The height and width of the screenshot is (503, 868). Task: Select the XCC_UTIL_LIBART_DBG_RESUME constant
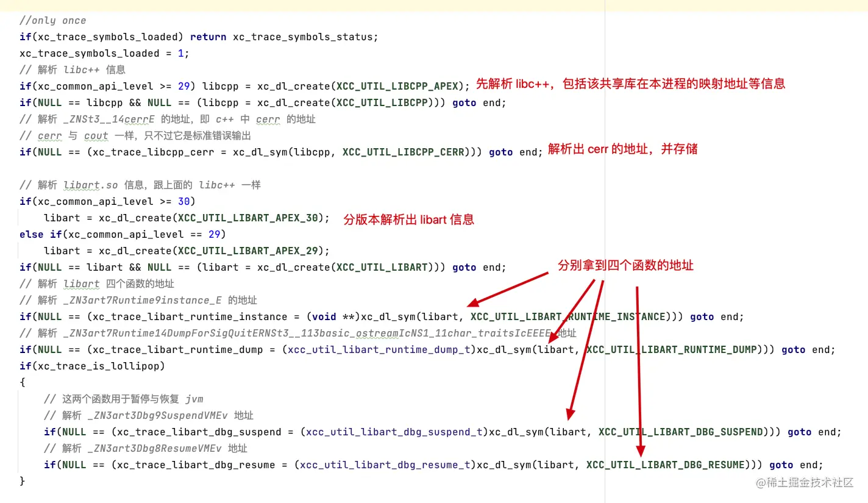point(665,465)
